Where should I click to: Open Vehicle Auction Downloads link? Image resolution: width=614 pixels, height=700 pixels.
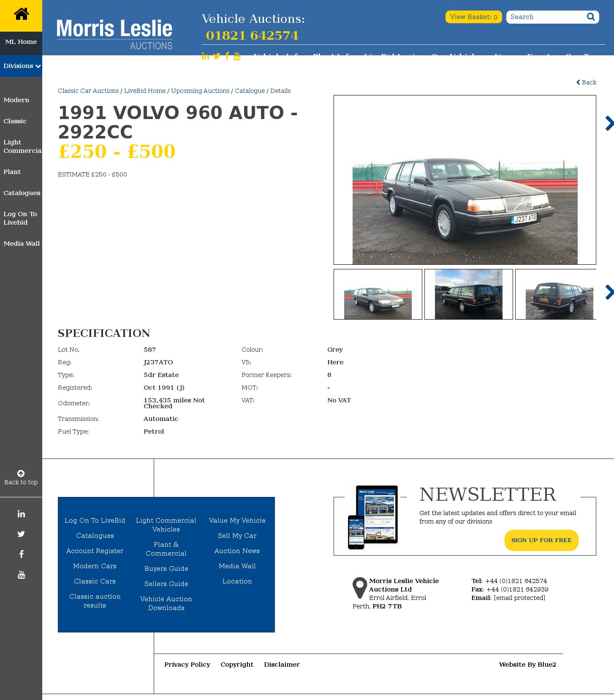tap(166, 603)
